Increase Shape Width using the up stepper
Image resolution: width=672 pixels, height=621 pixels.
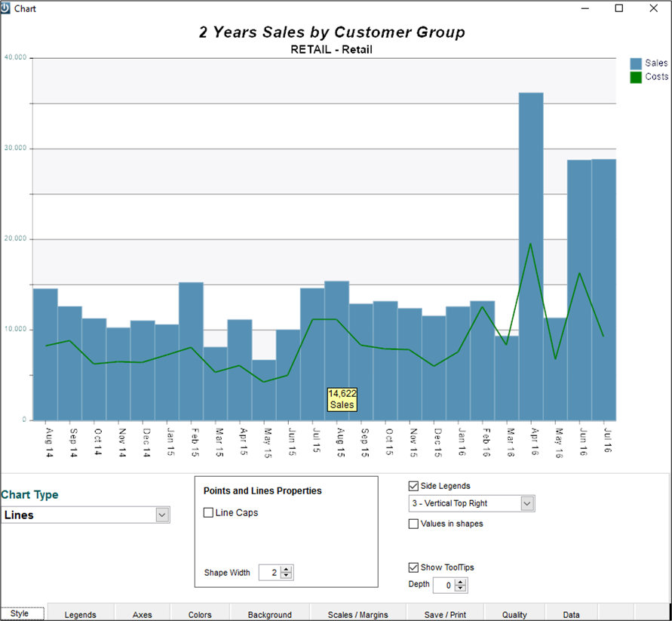(x=284, y=570)
